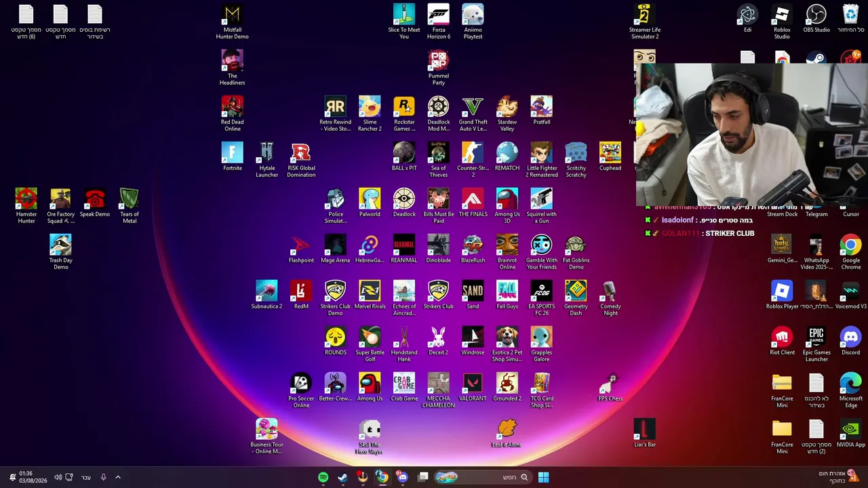
Task: Select the Stardew Valley icon
Action: pos(507,114)
